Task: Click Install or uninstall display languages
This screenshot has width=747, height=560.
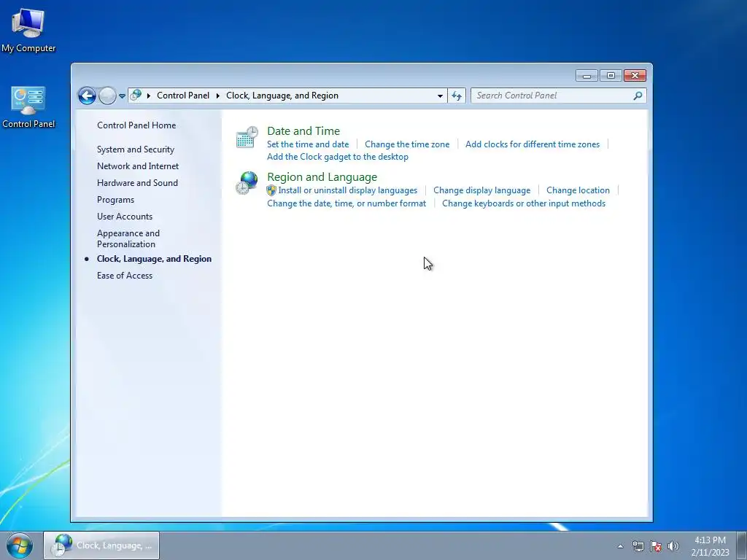Action: pyautogui.click(x=348, y=190)
